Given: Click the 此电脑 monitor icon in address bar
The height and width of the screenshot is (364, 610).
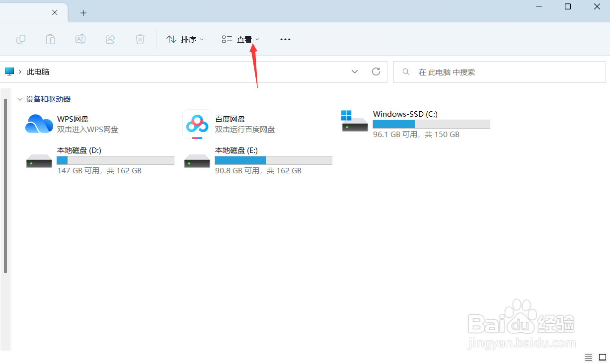Looking at the screenshot, I should click(9, 72).
